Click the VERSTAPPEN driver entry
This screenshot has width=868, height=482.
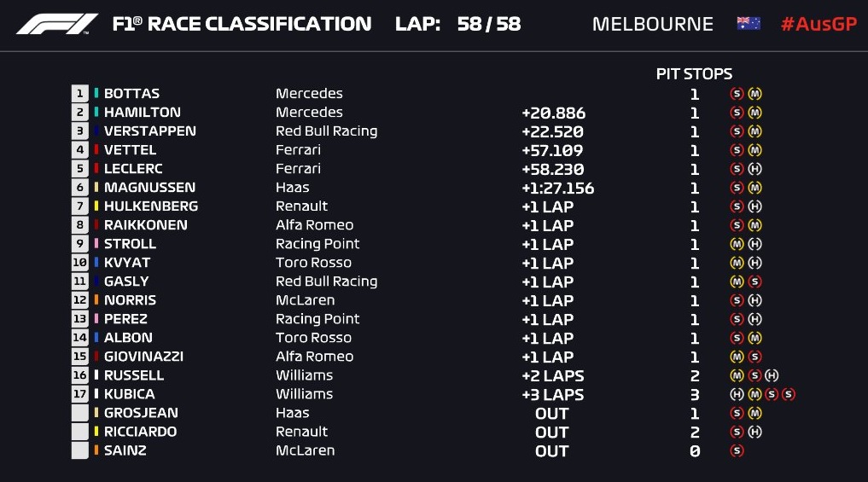click(x=149, y=131)
